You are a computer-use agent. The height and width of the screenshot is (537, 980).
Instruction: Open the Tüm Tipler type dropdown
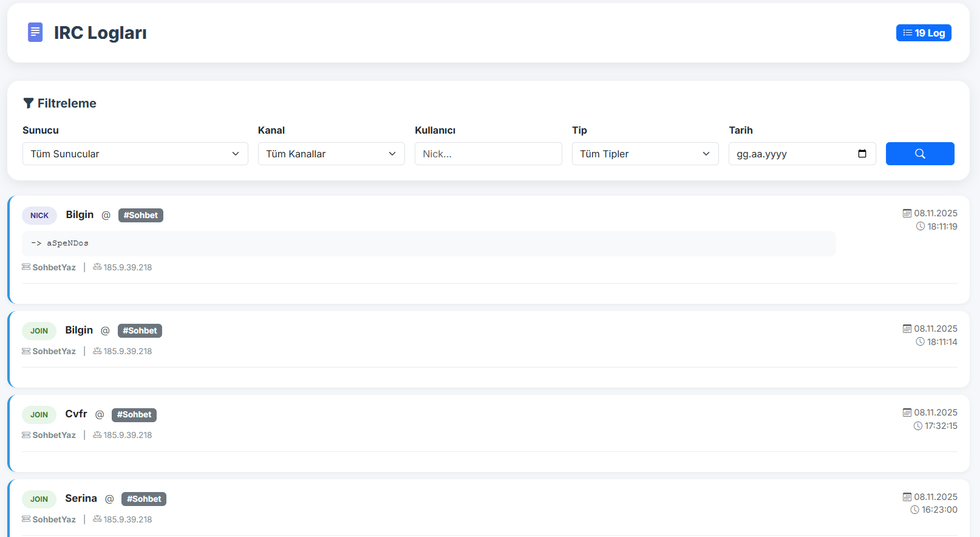(x=645, y=154)
